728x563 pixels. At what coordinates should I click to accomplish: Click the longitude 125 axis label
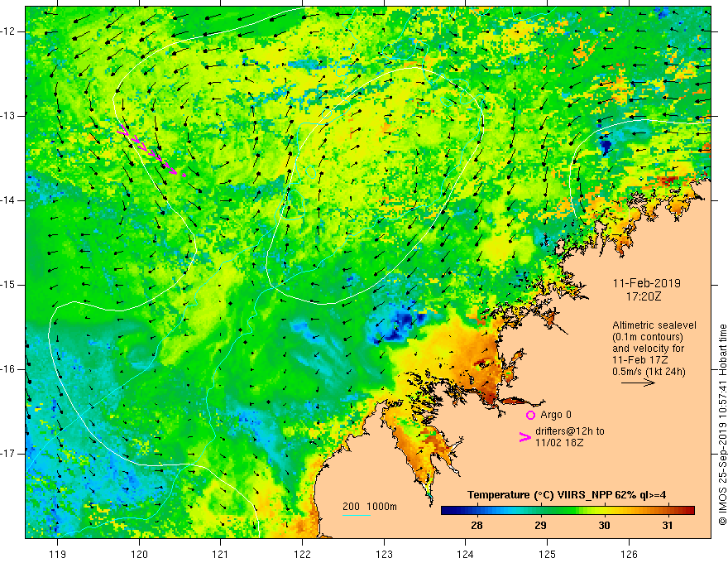(548, 554)
